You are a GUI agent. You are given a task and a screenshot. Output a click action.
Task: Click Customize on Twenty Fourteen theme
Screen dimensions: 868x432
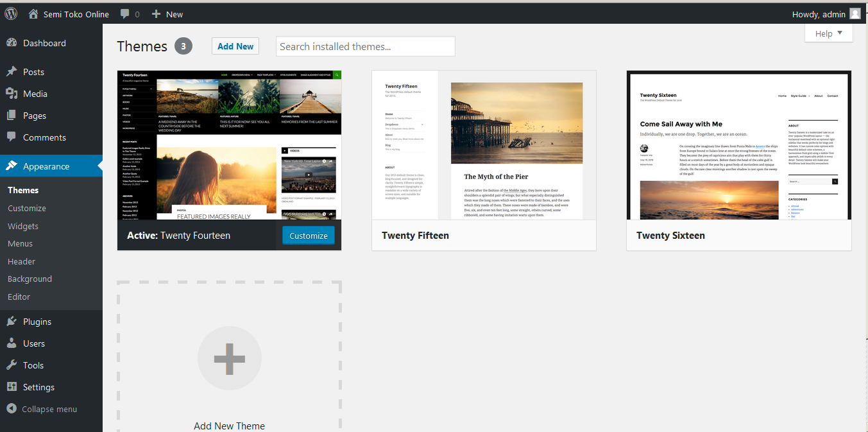click(x=309, y=236)
